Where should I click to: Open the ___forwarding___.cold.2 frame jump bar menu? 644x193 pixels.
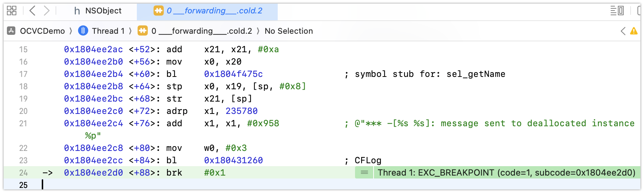201,31
